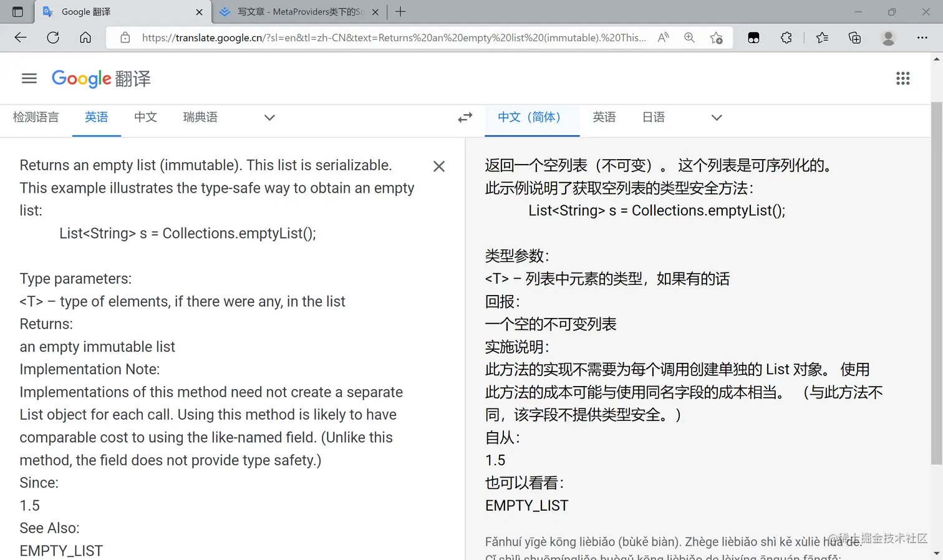Switch to the 写文章 MetaProviders tab
943x560 pixels.
pyautogui.click(x=299, y=12)
